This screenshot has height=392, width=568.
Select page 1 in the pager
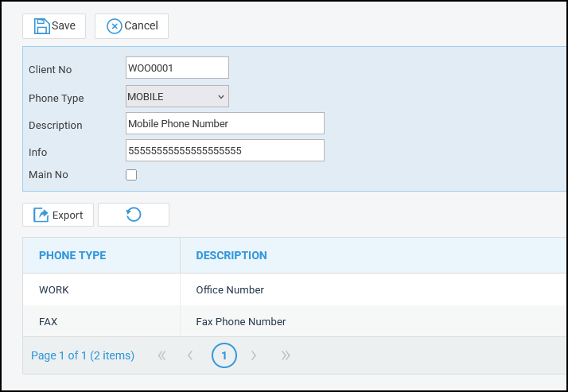[x=224, y=355]
